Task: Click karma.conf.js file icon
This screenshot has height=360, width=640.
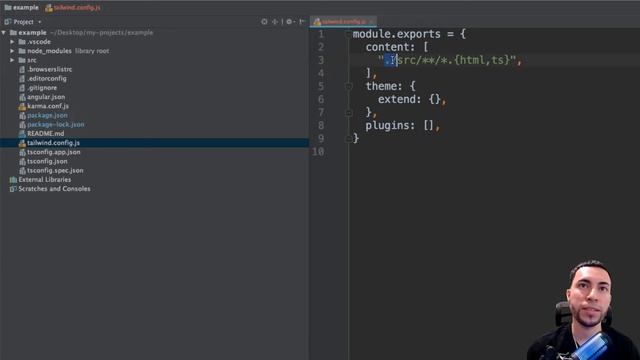Action: click(22, 106)
